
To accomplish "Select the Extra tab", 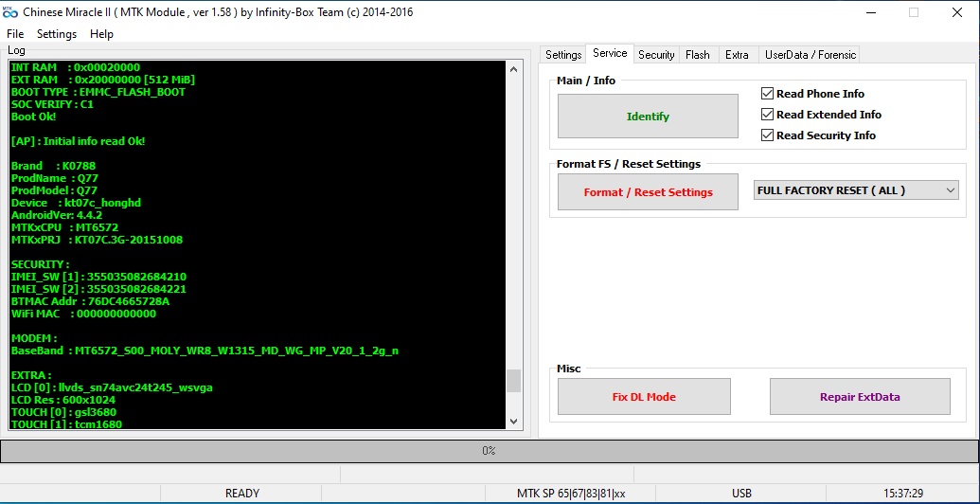I will [x=737, y=55].
